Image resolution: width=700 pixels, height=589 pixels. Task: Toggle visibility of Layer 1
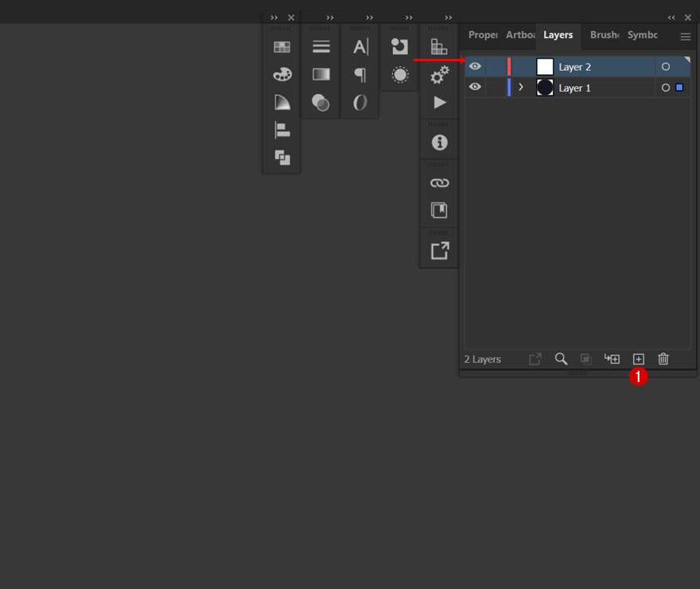coord(475,88)
